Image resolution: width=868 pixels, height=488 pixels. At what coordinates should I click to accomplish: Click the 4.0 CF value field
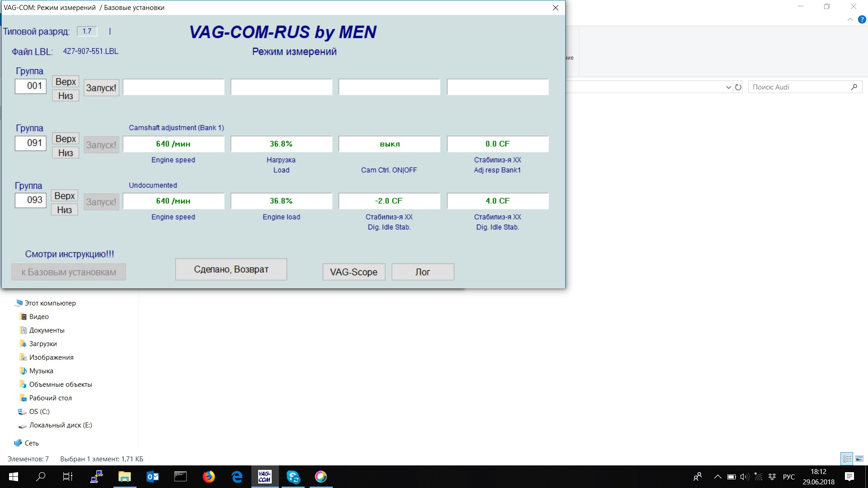[498, 201]
